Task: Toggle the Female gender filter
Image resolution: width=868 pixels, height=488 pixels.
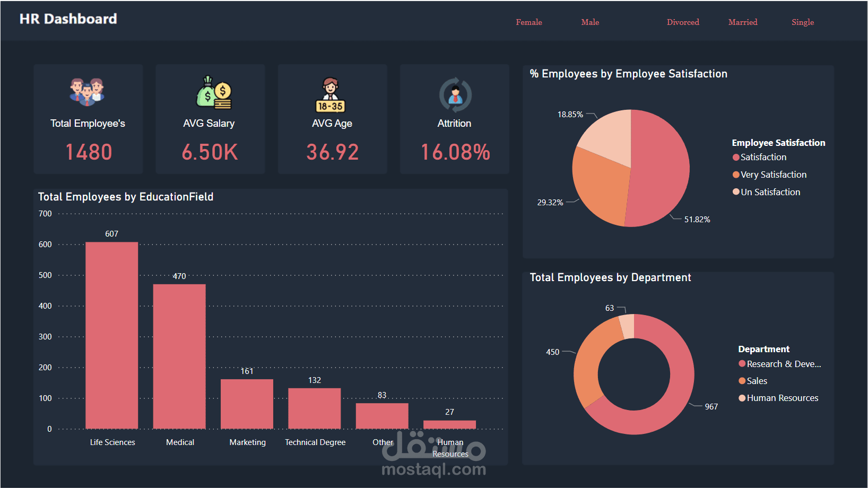Action: pos(528,22)
